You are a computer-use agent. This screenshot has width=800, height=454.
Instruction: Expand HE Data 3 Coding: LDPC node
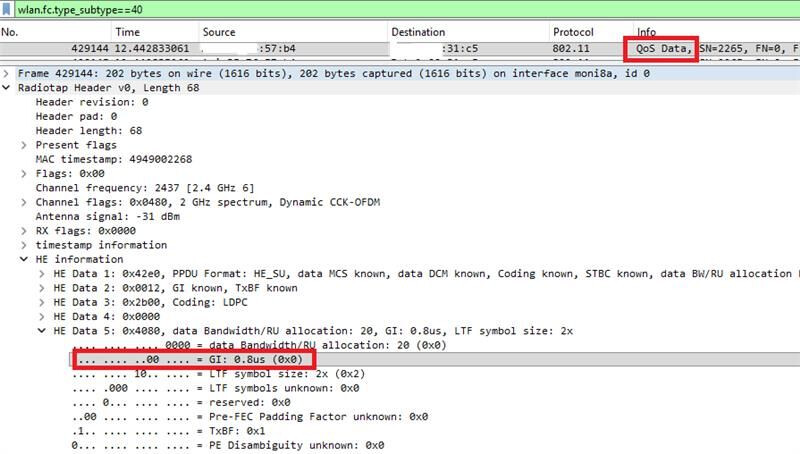(x=42, y=302)
